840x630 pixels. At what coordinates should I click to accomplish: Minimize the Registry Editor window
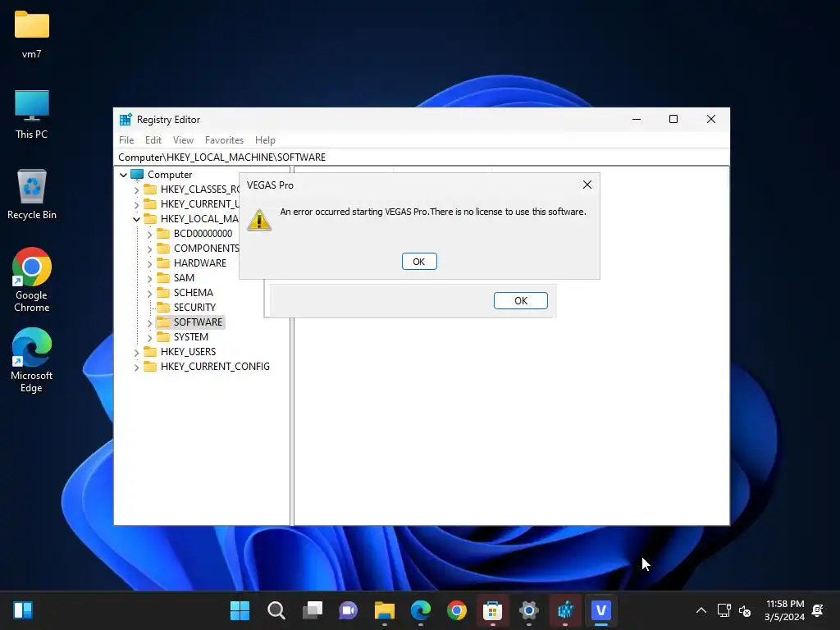pos(637,120)
